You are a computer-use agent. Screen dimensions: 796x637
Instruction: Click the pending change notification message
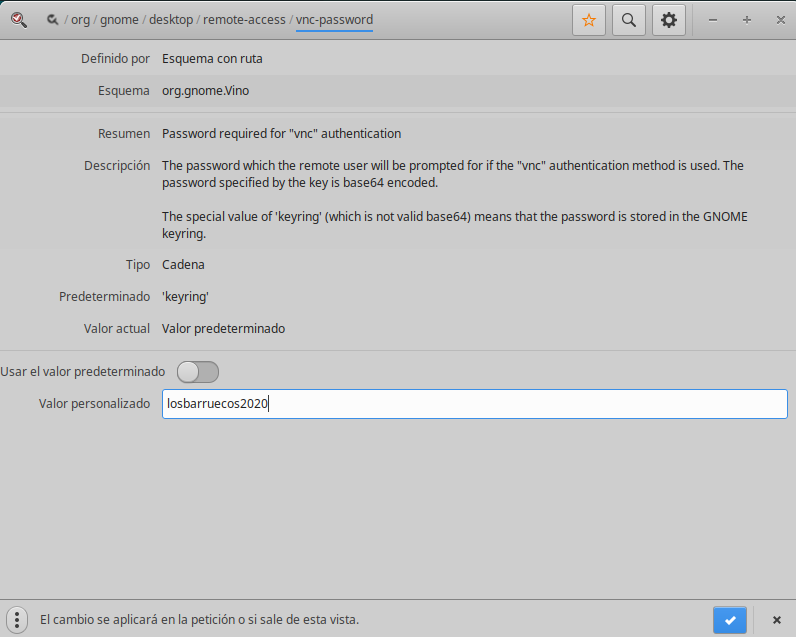[200, 620]
